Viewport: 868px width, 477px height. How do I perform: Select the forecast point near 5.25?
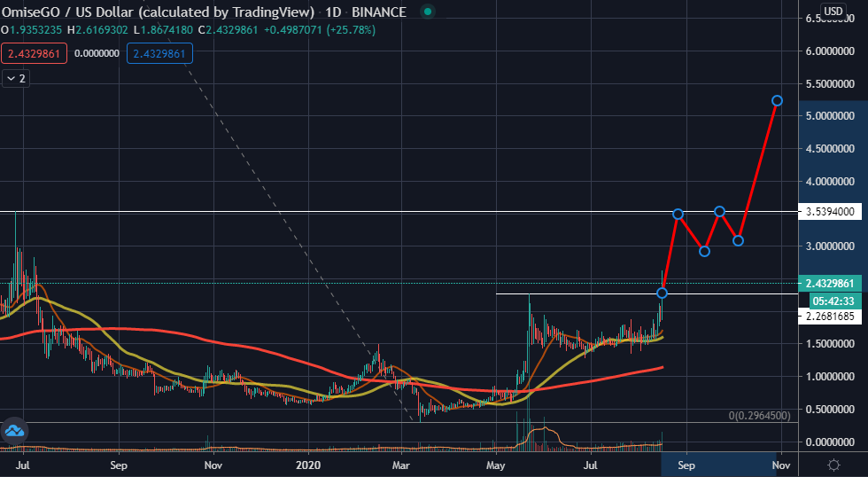[x=777, y=101]
